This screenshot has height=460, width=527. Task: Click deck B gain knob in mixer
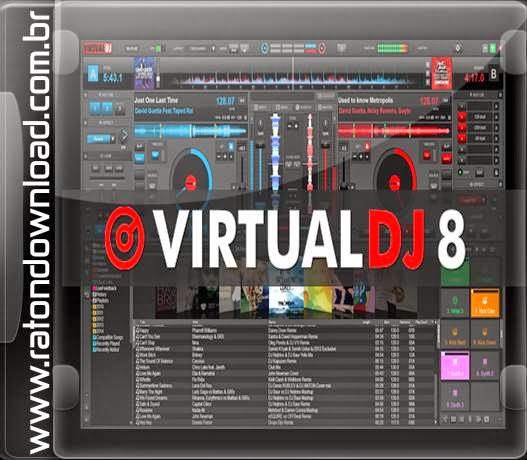pos(325,124)
